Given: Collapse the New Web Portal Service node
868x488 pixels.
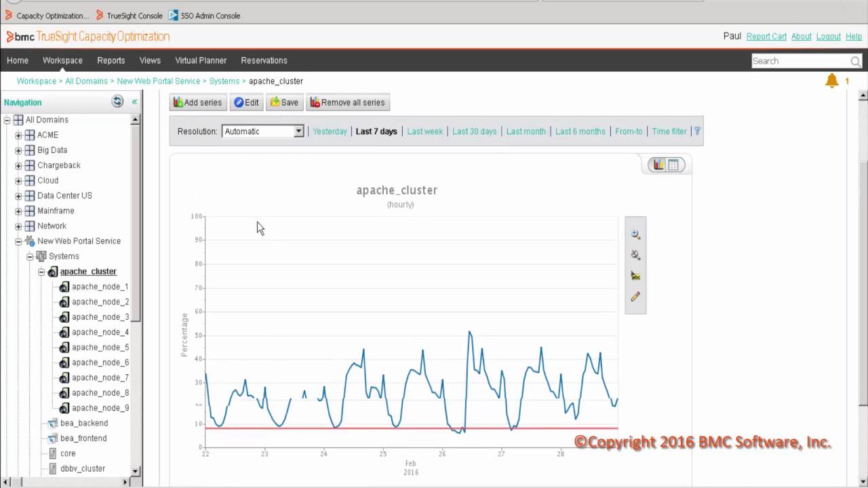Looking at the screenshot, I should pos(18,241).
